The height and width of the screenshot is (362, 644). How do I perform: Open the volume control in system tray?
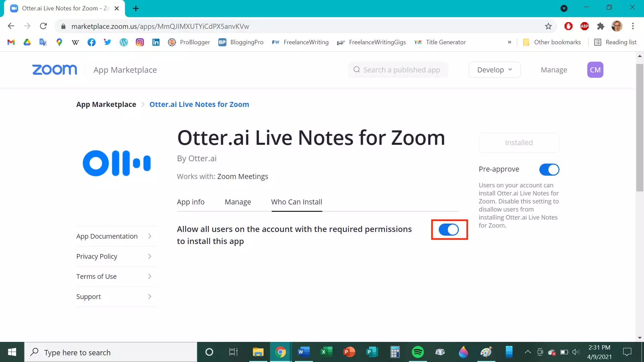(x=576, y=352)
